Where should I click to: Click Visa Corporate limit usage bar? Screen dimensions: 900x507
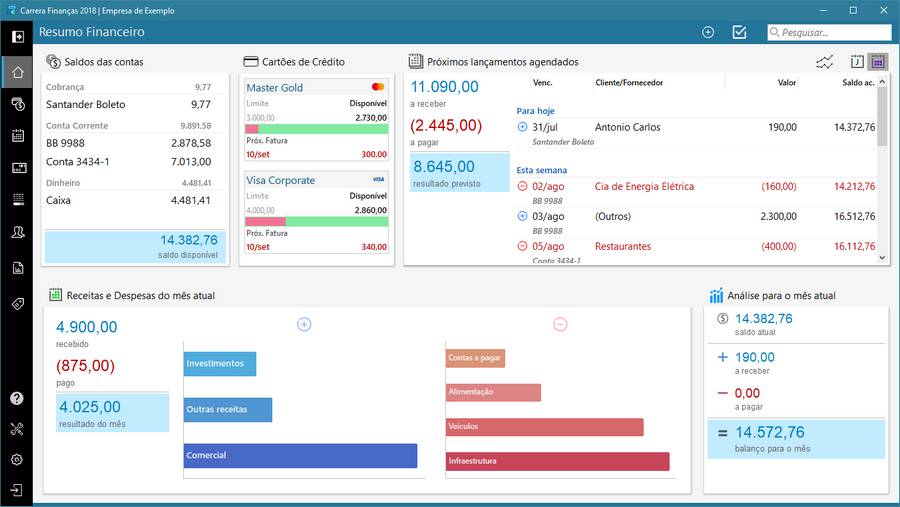(x=317, y=222)
